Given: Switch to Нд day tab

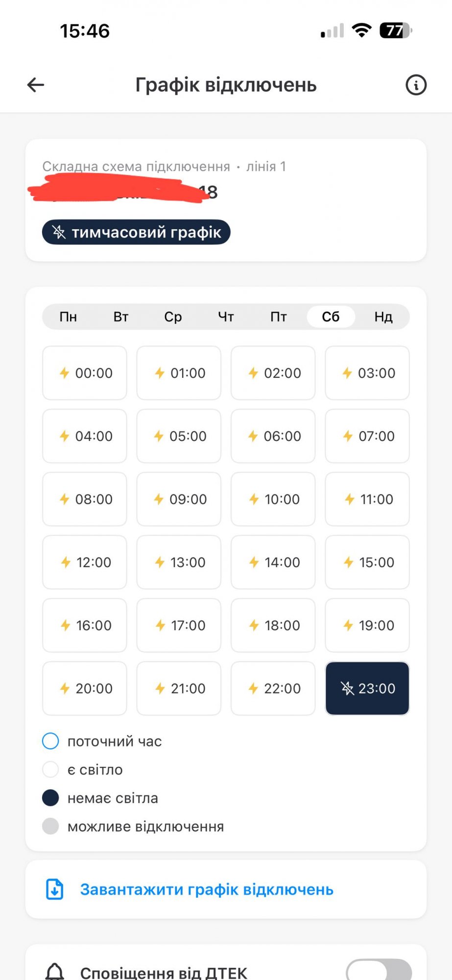Looking at the screenshot, I should coord(383,317).
